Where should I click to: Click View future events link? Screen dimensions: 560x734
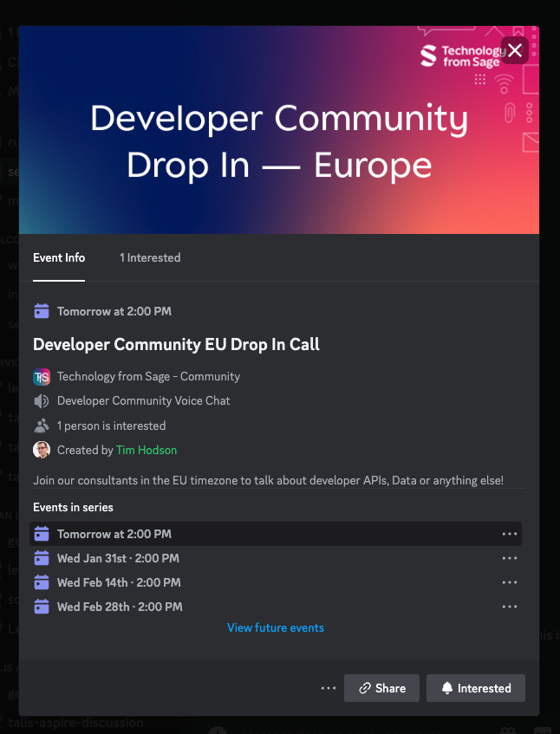276,627
